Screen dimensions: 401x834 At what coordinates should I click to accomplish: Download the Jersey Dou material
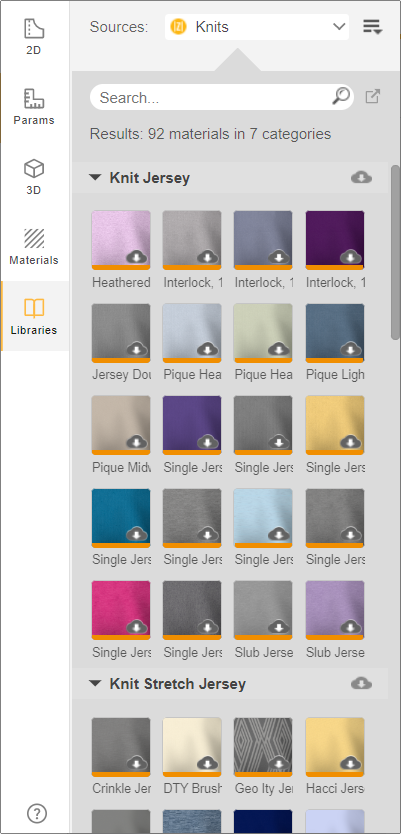[137, 350]
